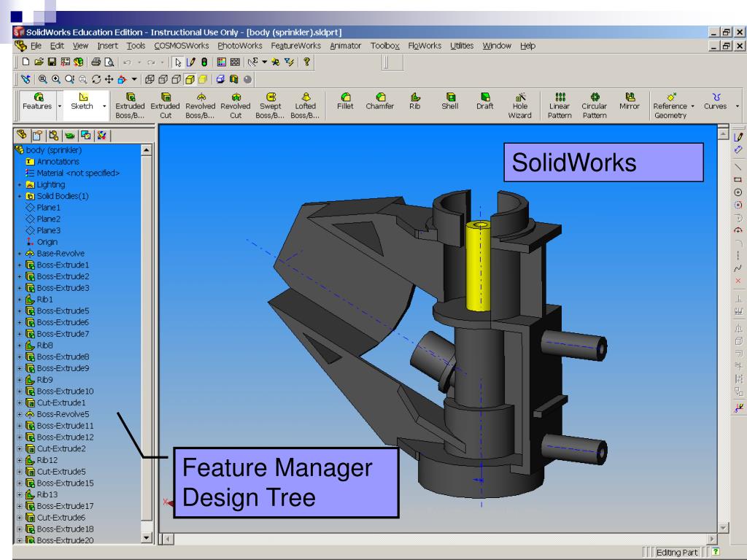The image size is (747, 560).
Task: Select the Circular Pattern tool
Action: pos(595,106)
